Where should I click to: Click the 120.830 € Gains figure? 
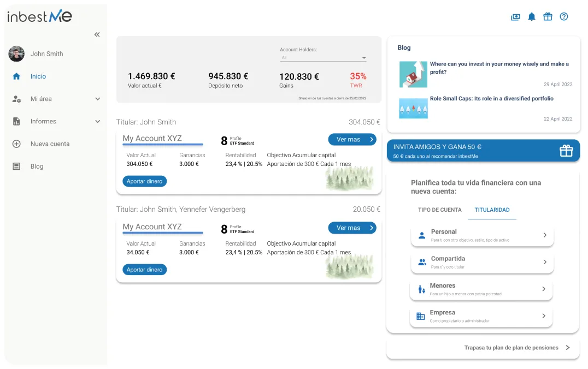299,76
